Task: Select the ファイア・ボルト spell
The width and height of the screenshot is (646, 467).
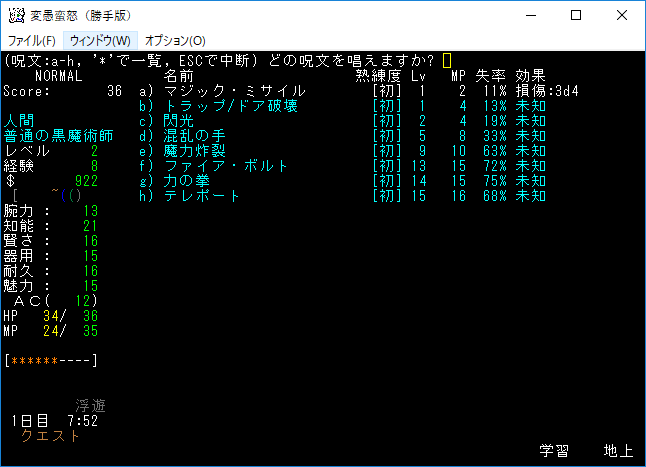Action: click(226, 166)
